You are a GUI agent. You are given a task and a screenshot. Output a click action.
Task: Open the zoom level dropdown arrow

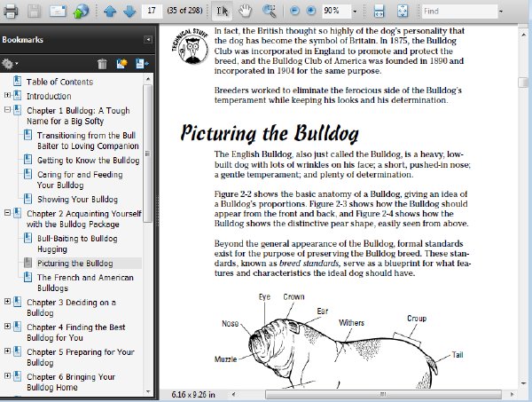point(355,12)
